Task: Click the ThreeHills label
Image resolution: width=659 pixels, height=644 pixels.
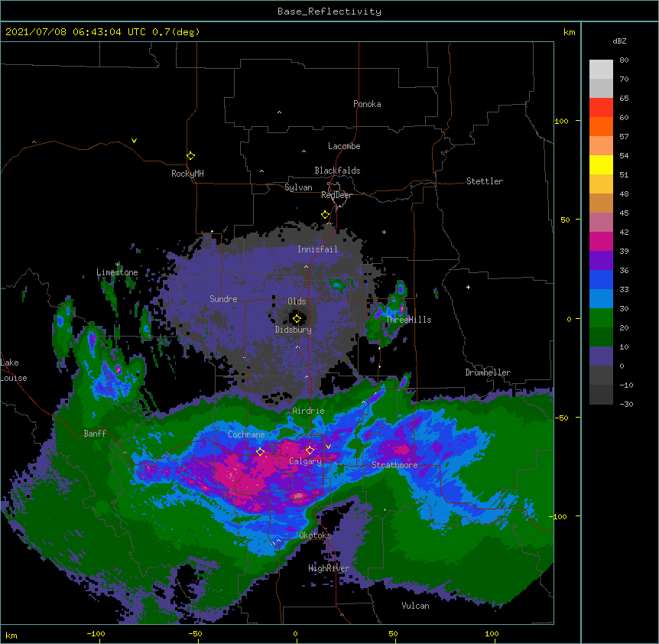Action: click(x=408, y=320)
